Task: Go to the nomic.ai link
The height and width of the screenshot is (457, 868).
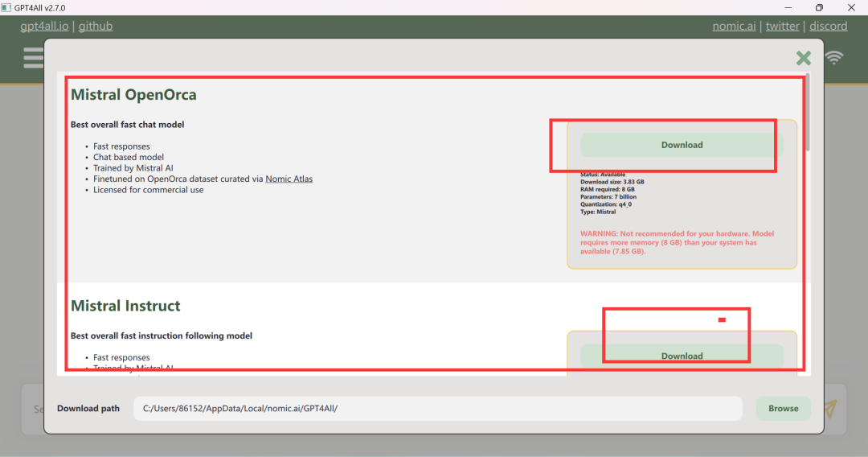Action: coord(734,26)
